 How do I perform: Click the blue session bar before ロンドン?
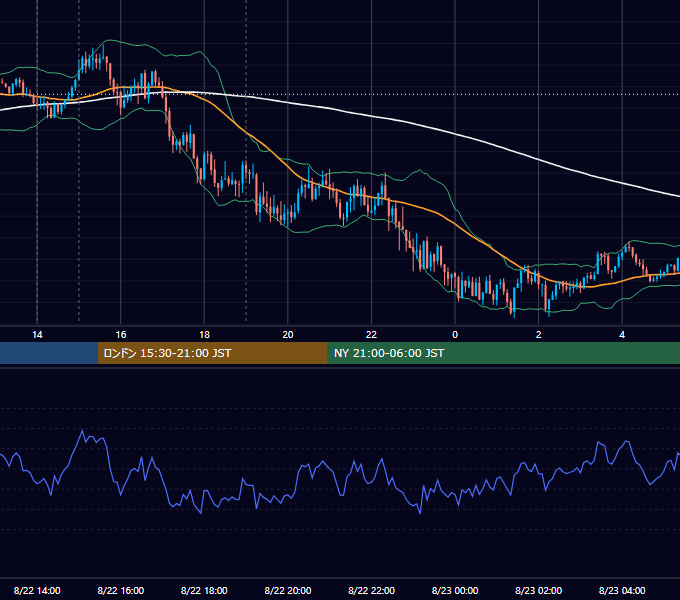(49, 353)
